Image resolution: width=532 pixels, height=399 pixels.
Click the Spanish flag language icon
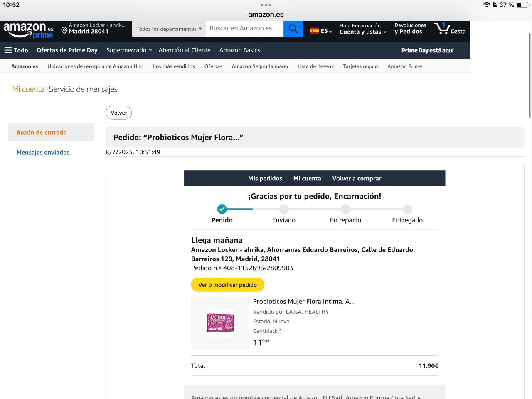tap(315, 31)
